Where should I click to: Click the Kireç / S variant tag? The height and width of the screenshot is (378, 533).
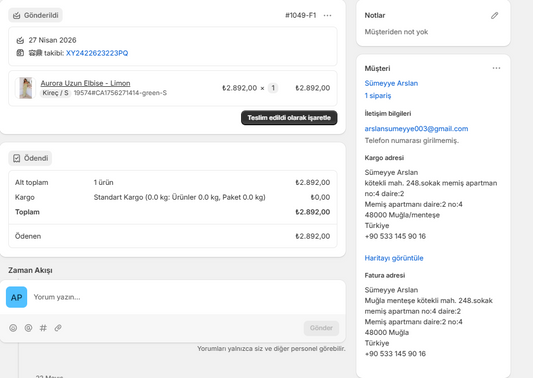tap(55, 93)
